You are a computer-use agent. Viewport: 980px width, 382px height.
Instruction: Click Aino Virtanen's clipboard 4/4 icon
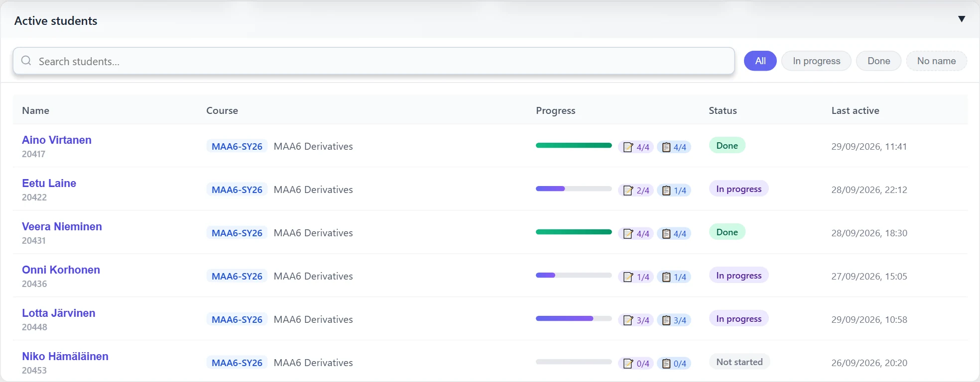(666, 147)
